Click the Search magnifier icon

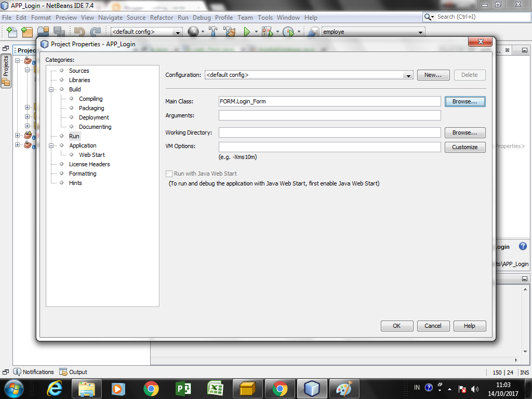[x=428, y=17]
